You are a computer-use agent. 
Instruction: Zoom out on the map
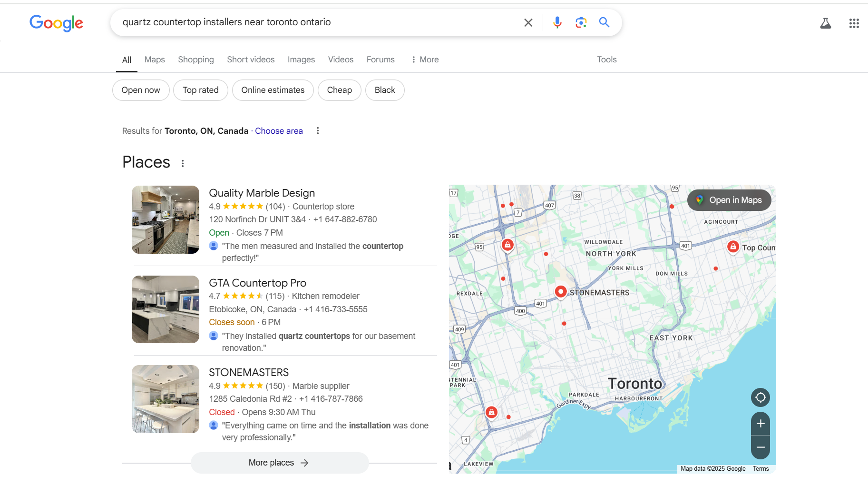pos(760,447)
